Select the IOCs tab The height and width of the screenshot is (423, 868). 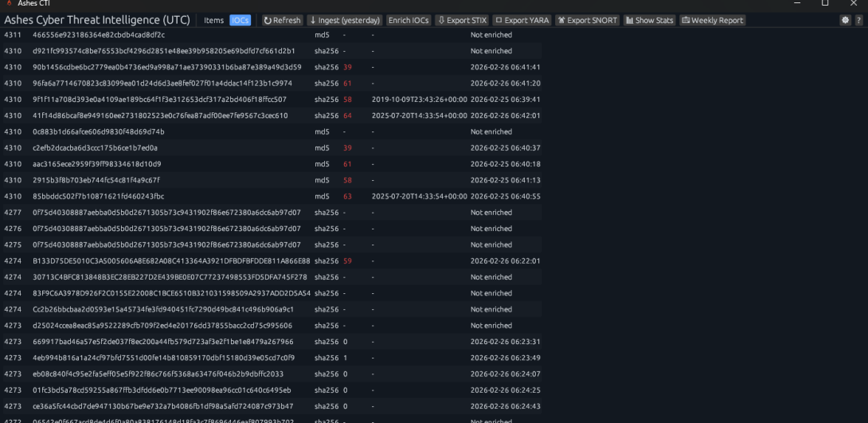(x=240, y=21)
